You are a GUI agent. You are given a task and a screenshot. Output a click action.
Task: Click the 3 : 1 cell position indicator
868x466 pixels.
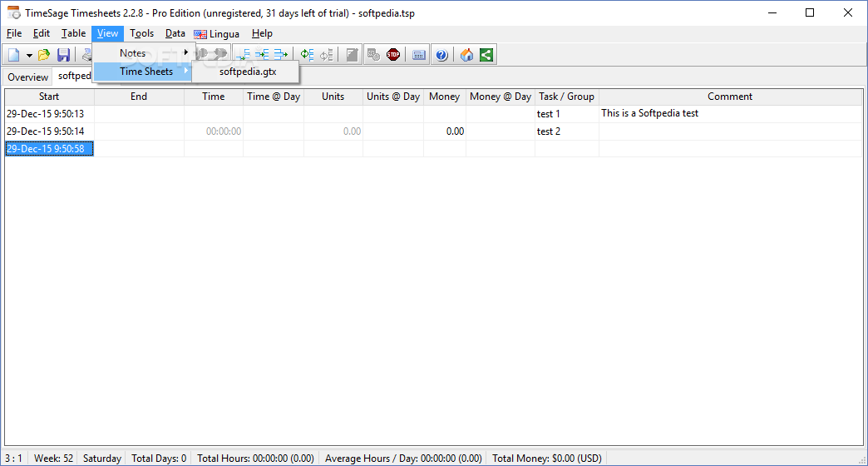point(14,459)
